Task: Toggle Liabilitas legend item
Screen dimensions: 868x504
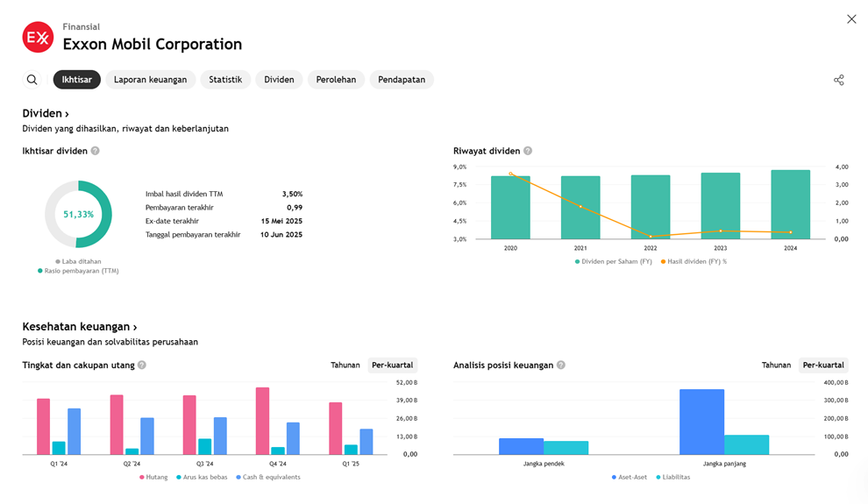Action: [673, 477]
